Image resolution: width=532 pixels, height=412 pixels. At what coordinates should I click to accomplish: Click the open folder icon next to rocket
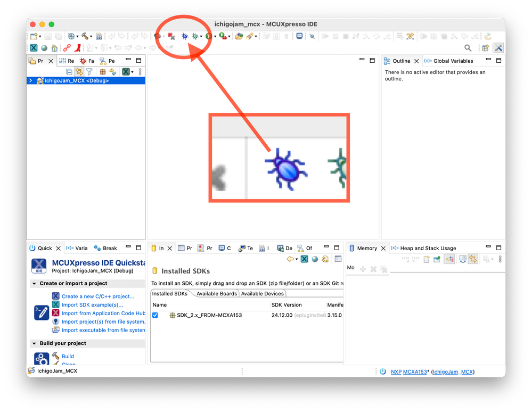(239, 36)
